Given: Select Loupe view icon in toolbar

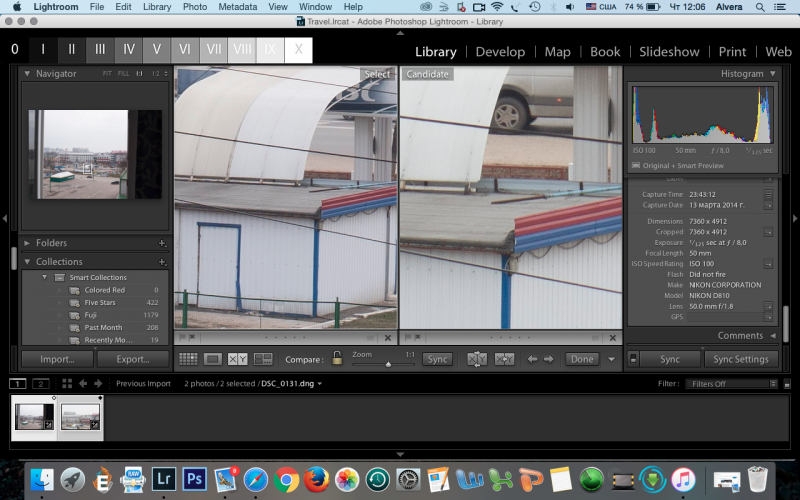Looking at the screenshot, I should [213, 359].
